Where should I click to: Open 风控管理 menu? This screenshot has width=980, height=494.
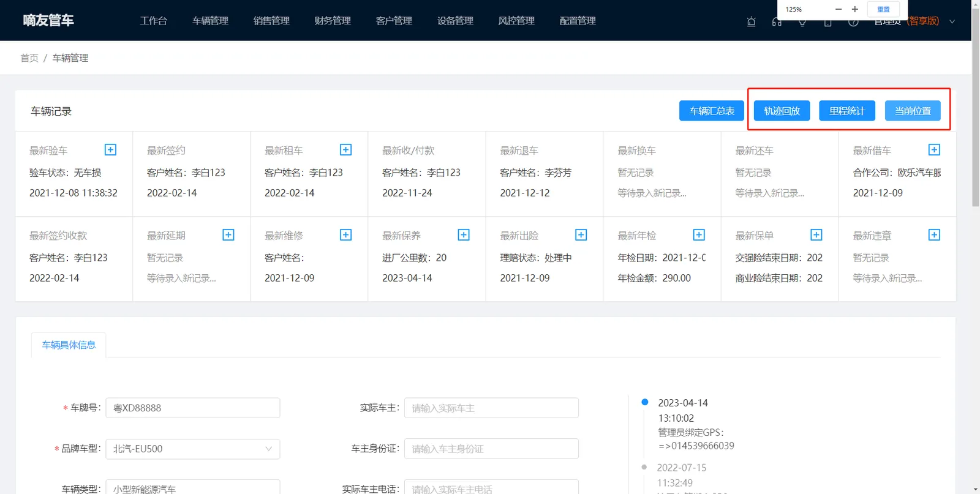(516, 21)
